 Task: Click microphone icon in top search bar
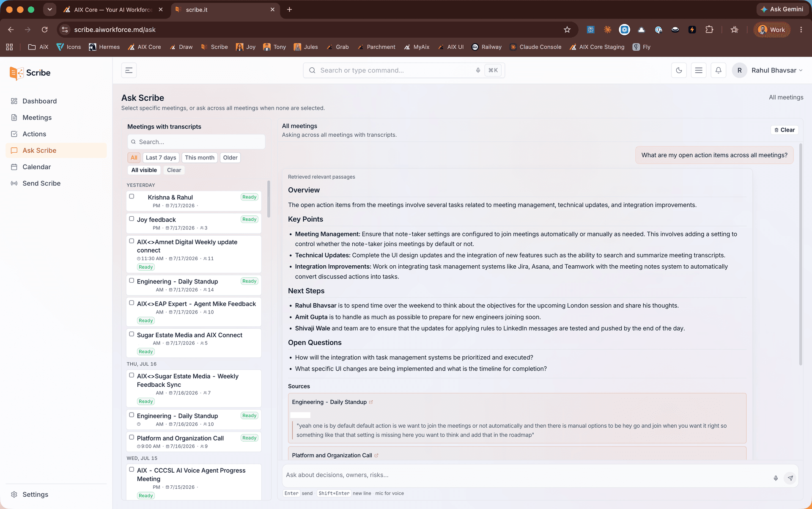[x=478, y=70]
